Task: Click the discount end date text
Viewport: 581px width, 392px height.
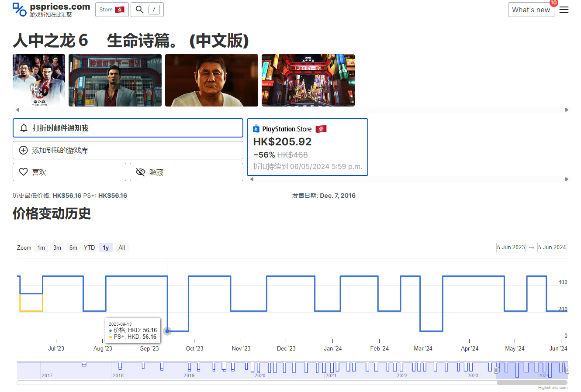Action: pos(308,166)
